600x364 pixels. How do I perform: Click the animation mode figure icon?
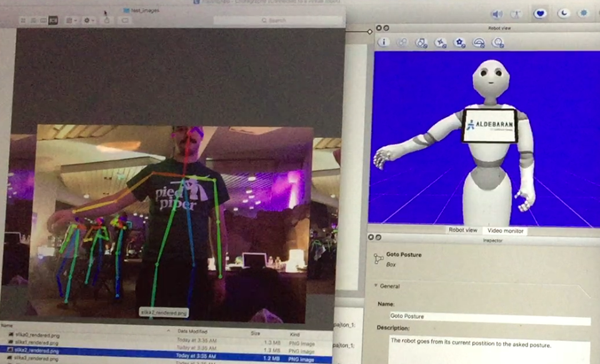[x=517, y=14]
